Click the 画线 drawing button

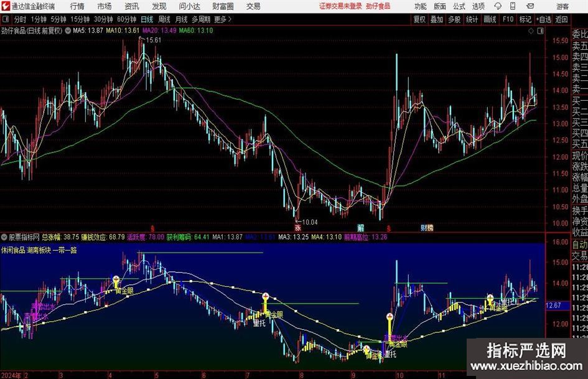490,19
